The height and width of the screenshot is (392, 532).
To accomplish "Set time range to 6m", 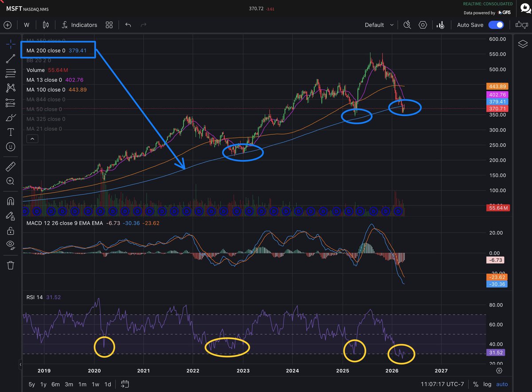I will tap(56, 384).
